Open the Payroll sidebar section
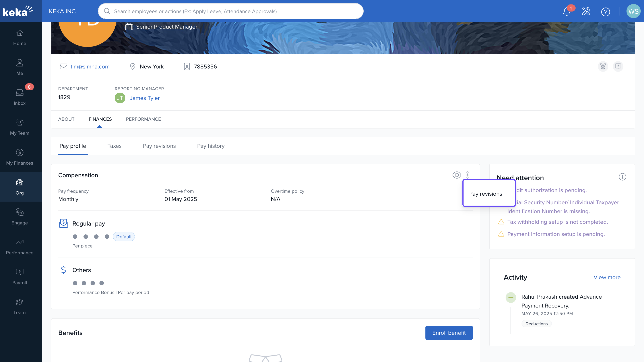Image resolution: width=644 pixels, height=362 pixels. 19,276
